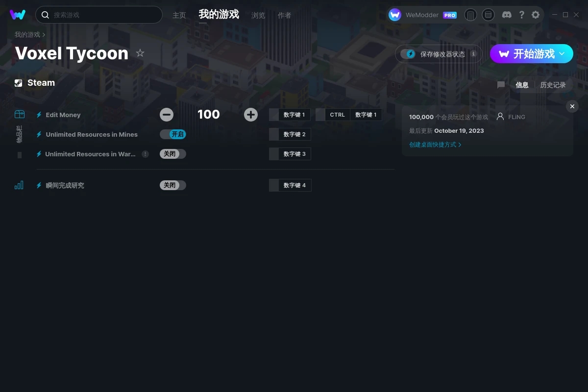Open Discord link icon
Image resolution: width=588 pixels, height=392 pixels.
coord(507,15)
